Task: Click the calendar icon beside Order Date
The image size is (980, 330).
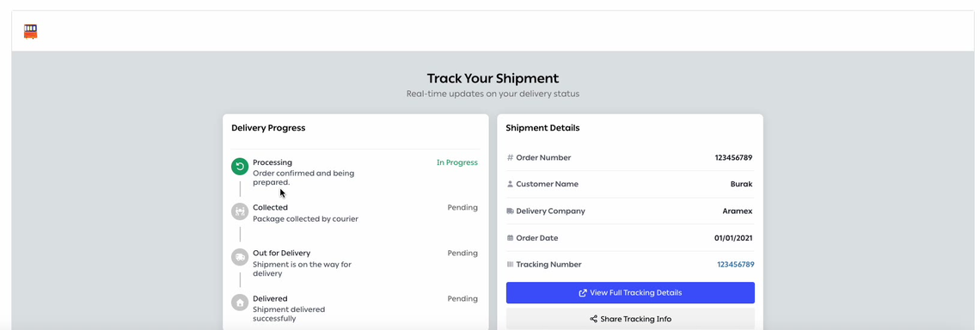Action: [510, 238]
